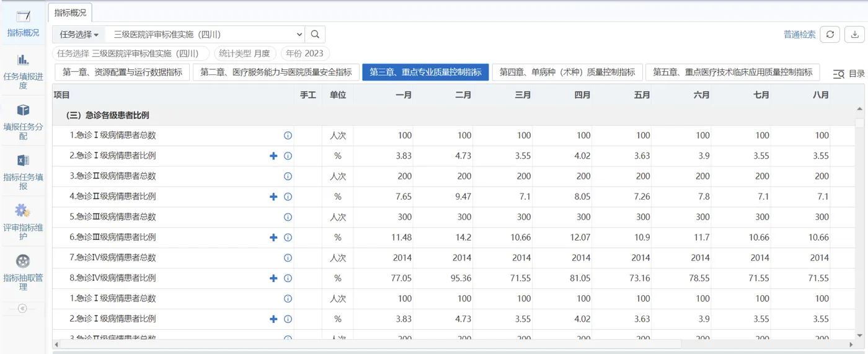
Task: Click the magnifier search button
Action: [x=315, y=34]
